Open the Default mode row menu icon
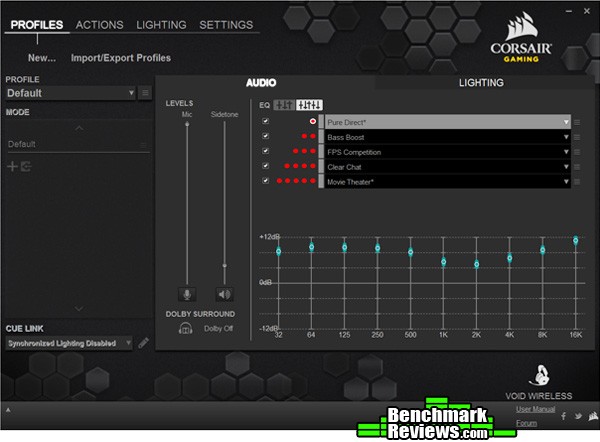This screenshot has width=600, height=442. pos(143,145)
